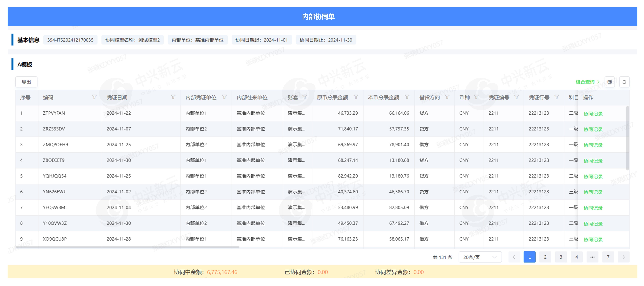Click the pagination ellipsis for more pages
The height and width of the screenshot is (286, 644).
(592, 257)
